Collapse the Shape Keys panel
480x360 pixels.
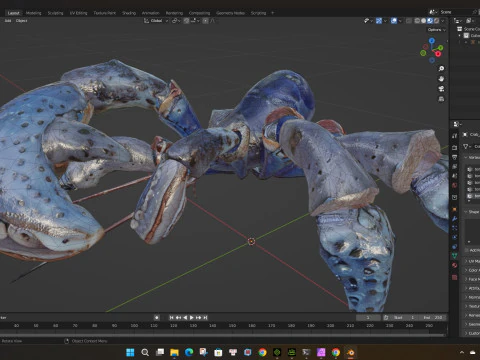tap(466, 212)
